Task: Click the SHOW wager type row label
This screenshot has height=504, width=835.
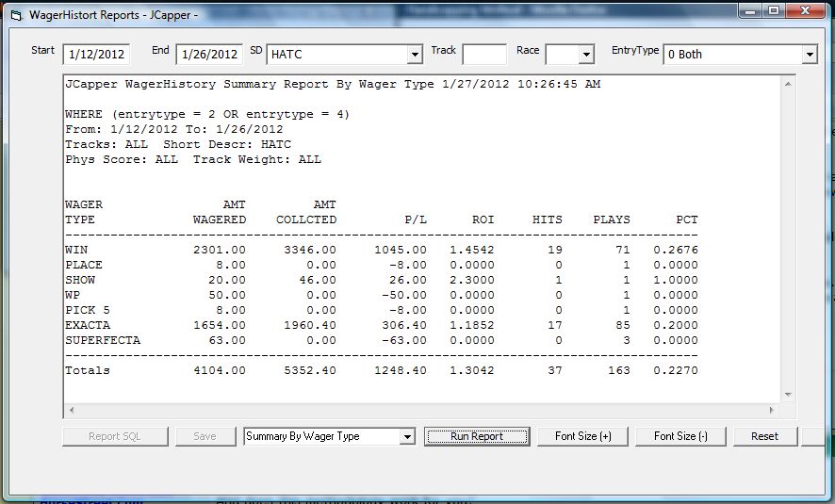Action: (80, 280)
